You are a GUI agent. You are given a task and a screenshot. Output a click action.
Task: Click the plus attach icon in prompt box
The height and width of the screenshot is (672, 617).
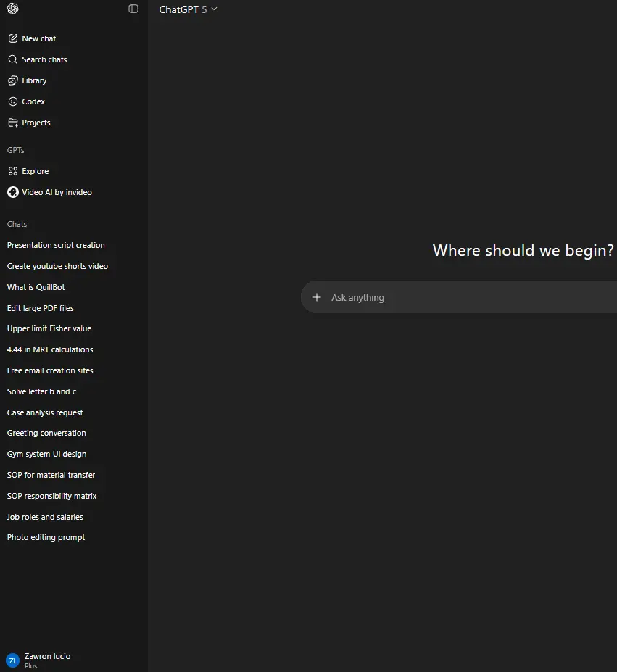click(x=317, y=297)
